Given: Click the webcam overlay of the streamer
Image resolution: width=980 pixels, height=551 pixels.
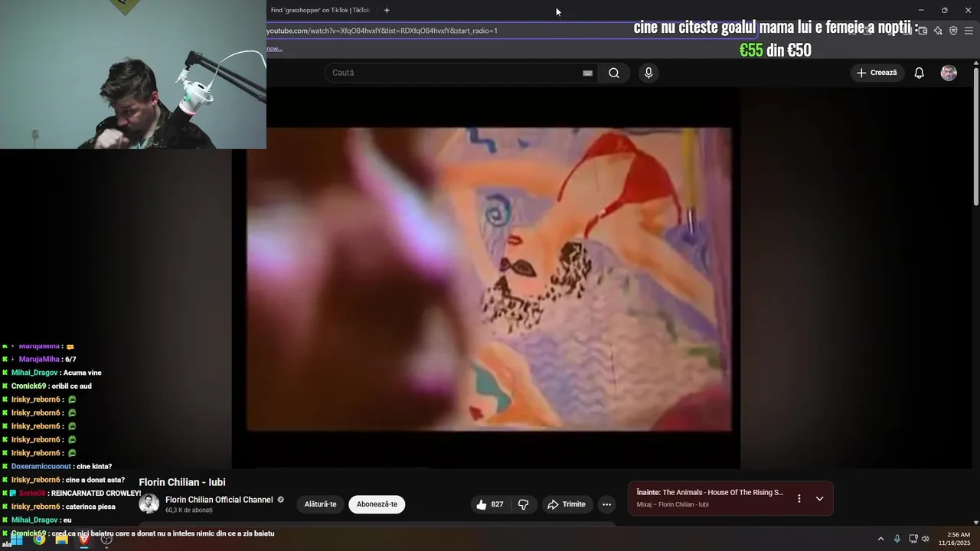Looking at the screenshot, I should [133, 74].
